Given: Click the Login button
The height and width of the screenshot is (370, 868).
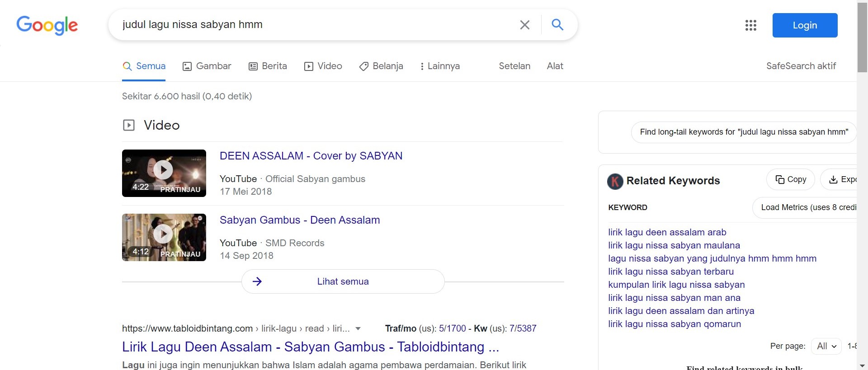Looking at the screenshot, I should (805, 25).
